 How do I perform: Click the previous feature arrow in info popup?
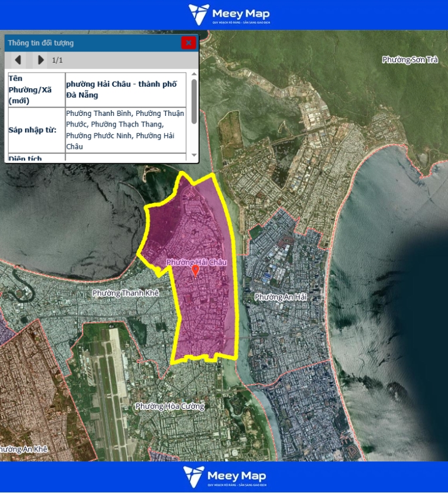coord(18,60)
